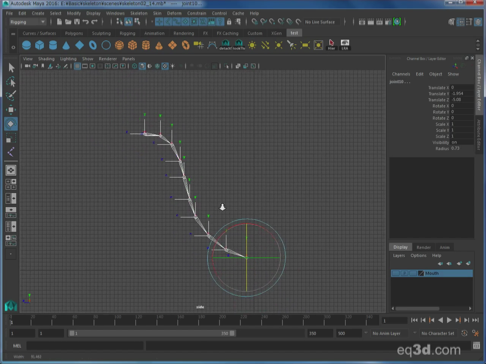Toggle visibility of Mouth layer
This screenshot has height=364, width=486.
(395, 273)
